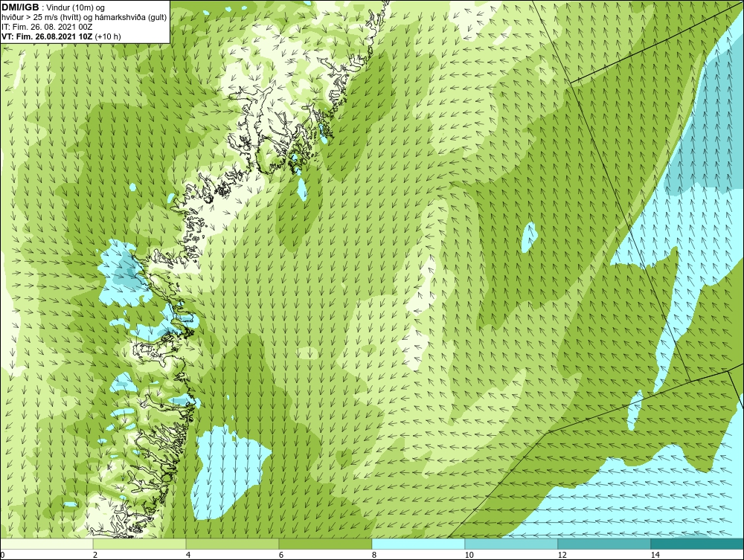This screenshot has width=744, height=560.
Task: Click the legend value '8'
Action: 374,555
